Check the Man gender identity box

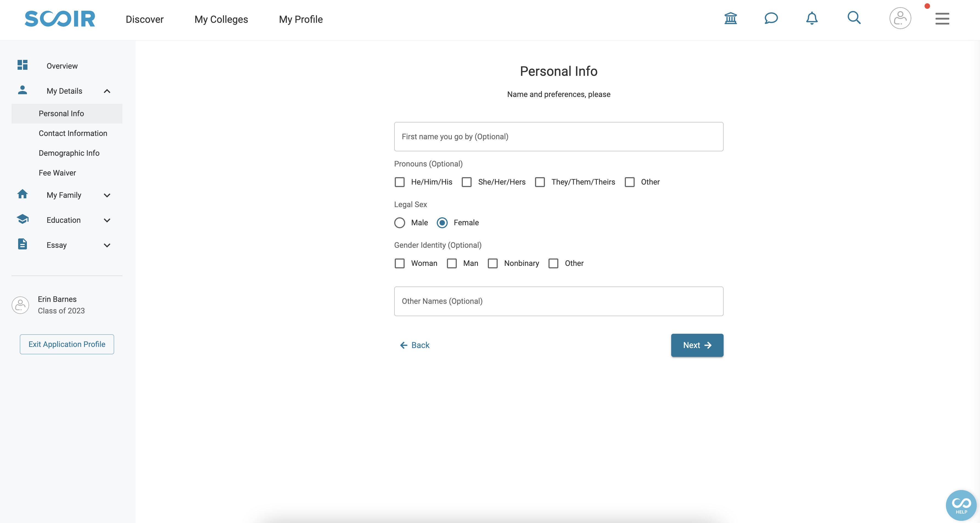coord(452,263)
